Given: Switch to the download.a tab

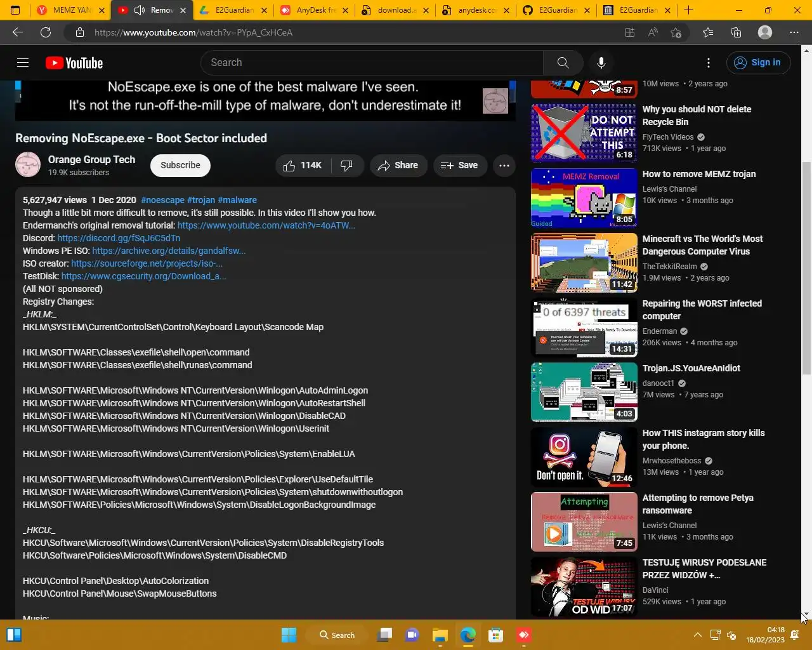Looking at the screenshot, I should [x=395, y=10].
